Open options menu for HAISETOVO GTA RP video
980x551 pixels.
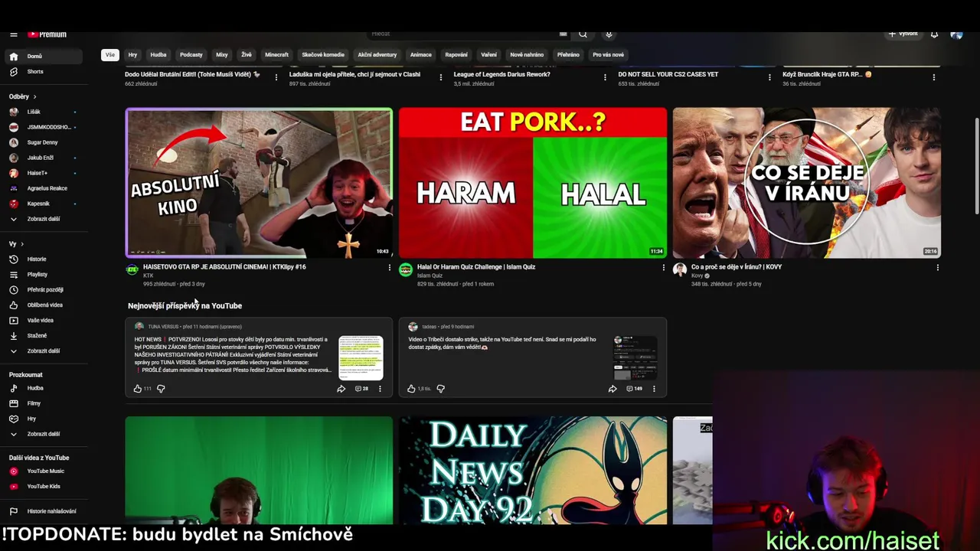pyautogui.click(x=389, y=268)
